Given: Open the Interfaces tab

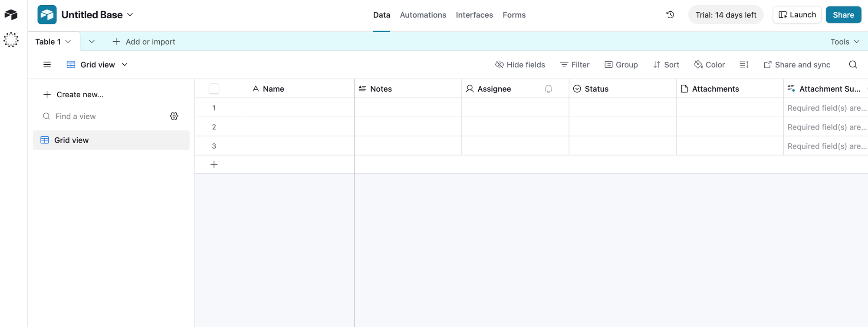Looking at the screenshot, I should click(x=474, y=15).
